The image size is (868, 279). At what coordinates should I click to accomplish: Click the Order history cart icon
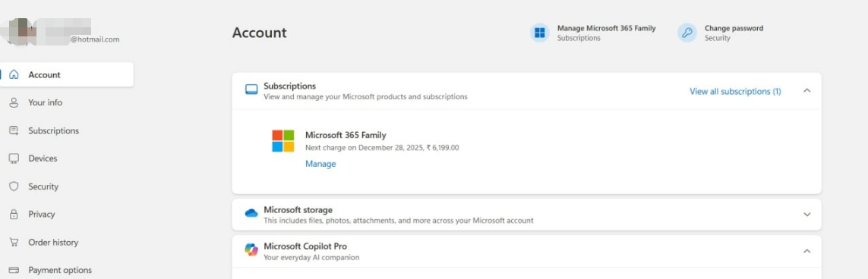pos(14,243)
